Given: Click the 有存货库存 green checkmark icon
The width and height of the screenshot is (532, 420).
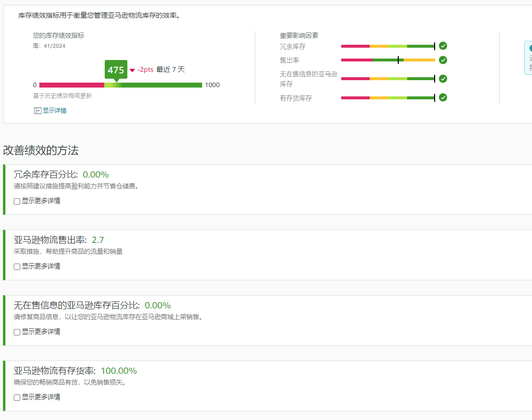Looking at the screenshot, I should coord(443,98).
